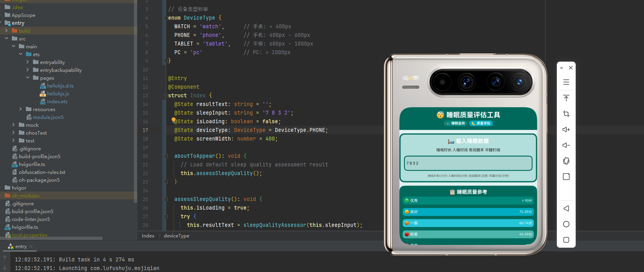Screen dimensions: 644x272
Task: Click the local.properties file icon
Action: coord(7,235)
